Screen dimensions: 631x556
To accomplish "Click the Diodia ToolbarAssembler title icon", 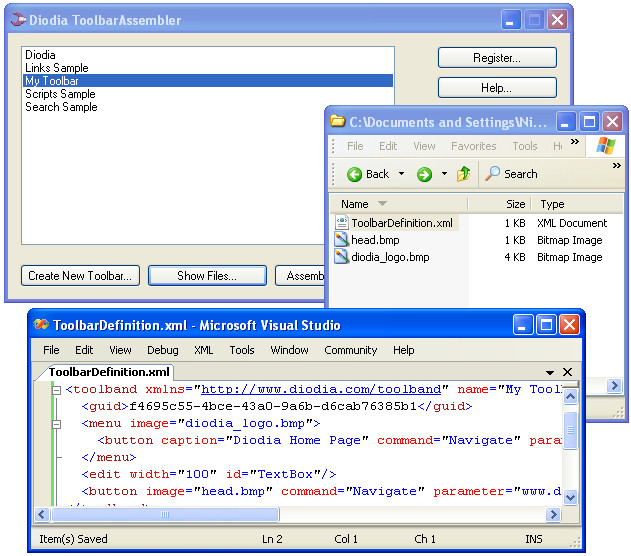I will pos(18,19).
